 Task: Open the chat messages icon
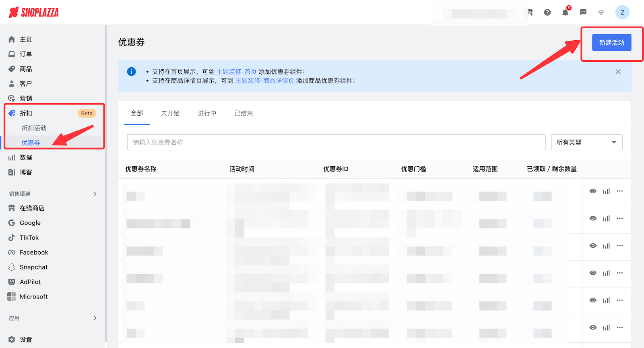coord(583,12)
